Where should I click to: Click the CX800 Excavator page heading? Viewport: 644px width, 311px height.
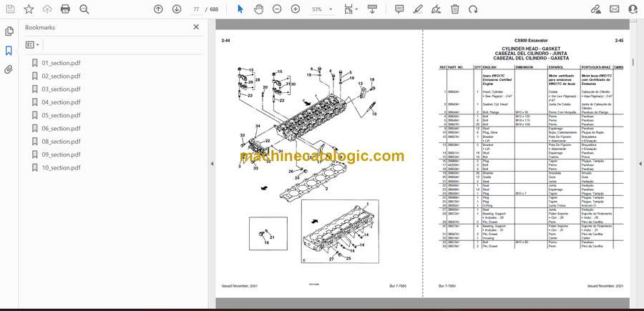point(531,41)
